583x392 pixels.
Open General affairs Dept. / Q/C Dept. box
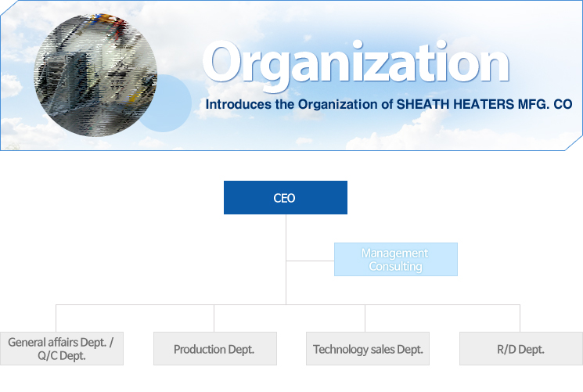click(x=62, y=348)
